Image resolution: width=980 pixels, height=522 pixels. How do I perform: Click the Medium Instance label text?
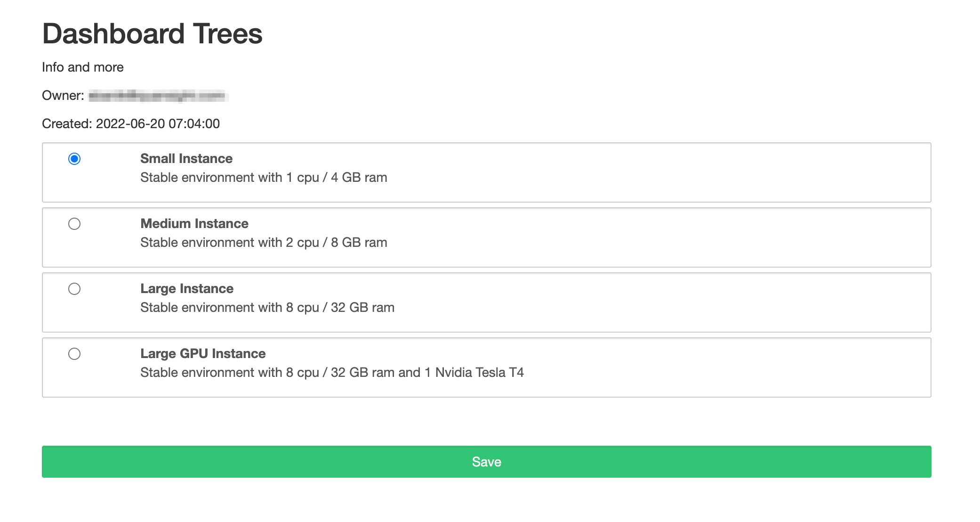194,224
